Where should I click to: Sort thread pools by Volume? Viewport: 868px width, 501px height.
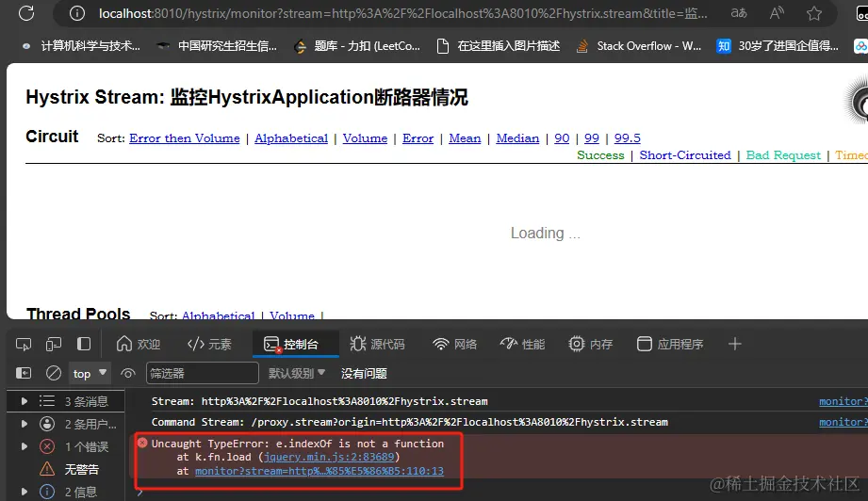tap(292, 315)
